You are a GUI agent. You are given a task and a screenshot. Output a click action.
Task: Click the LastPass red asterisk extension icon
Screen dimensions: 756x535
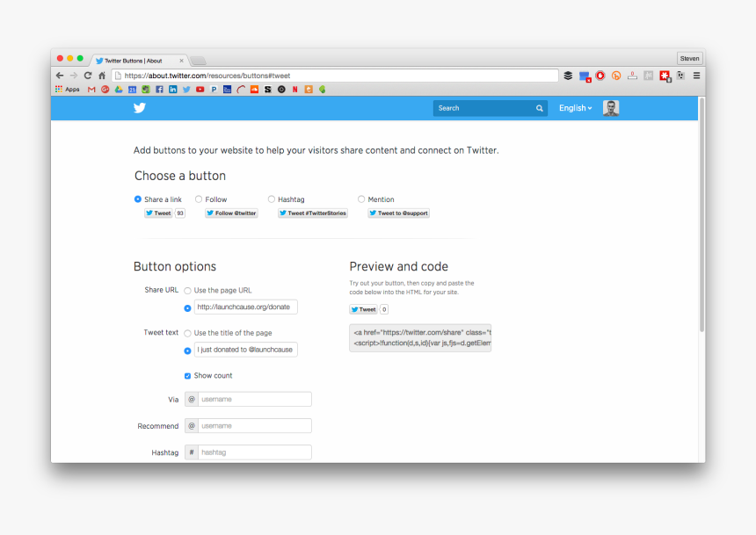pyautogui.click(x=665, y=76)
